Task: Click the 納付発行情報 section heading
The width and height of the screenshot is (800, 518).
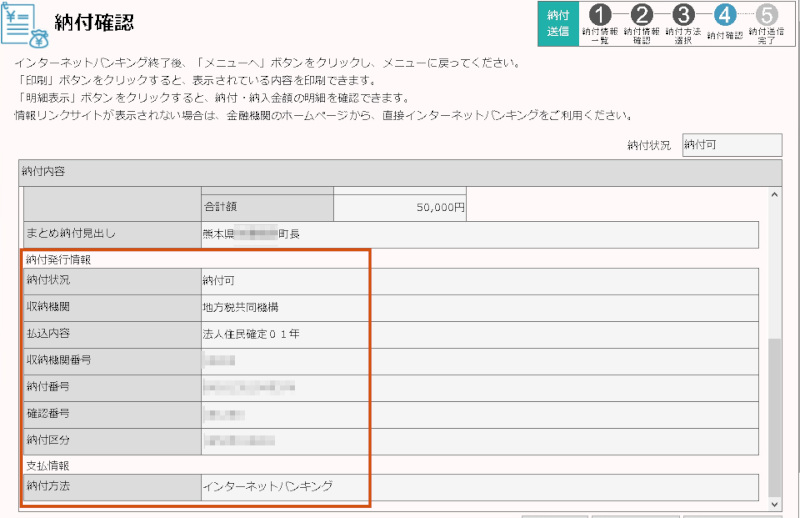Action: 58,260
